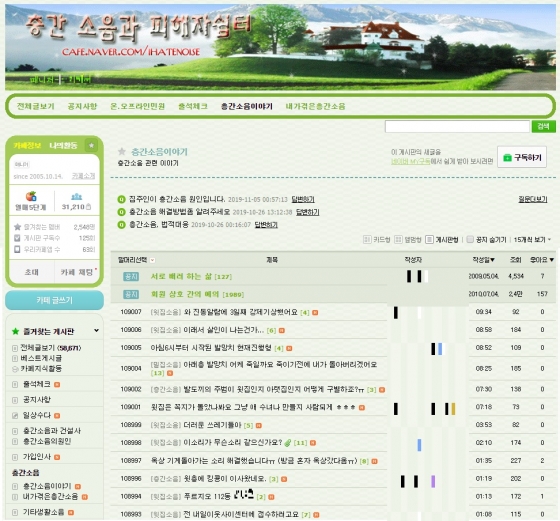Click the board icon beside 일상수다
This screenshot has height=521, width=560.
tap(15, 415)
